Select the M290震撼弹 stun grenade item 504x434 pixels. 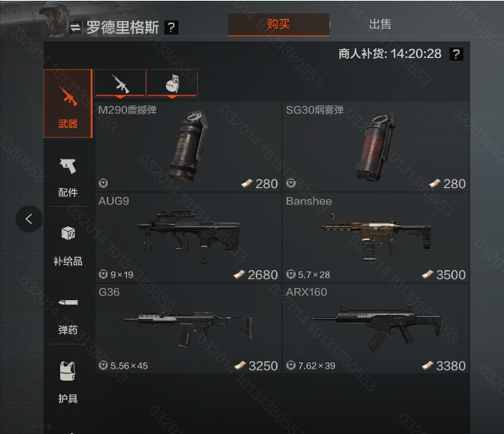point(188,147)
